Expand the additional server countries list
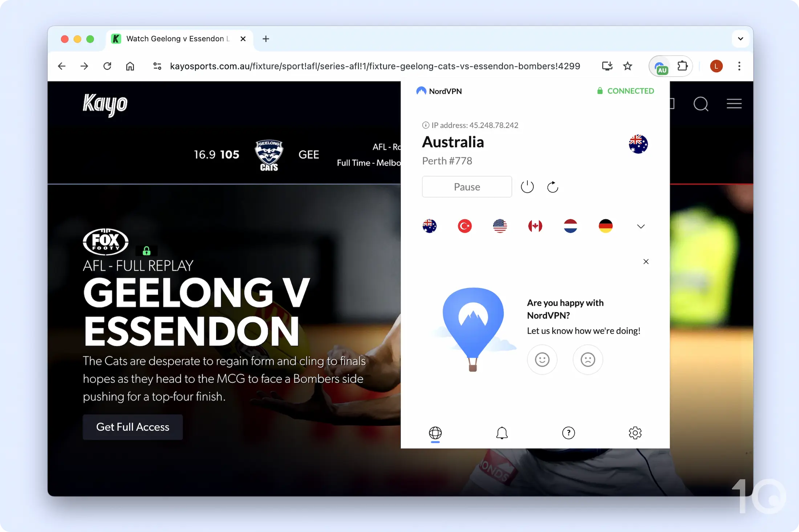This screenshot has height=532, width=799. pyautogui.click(x=641, y=226)
